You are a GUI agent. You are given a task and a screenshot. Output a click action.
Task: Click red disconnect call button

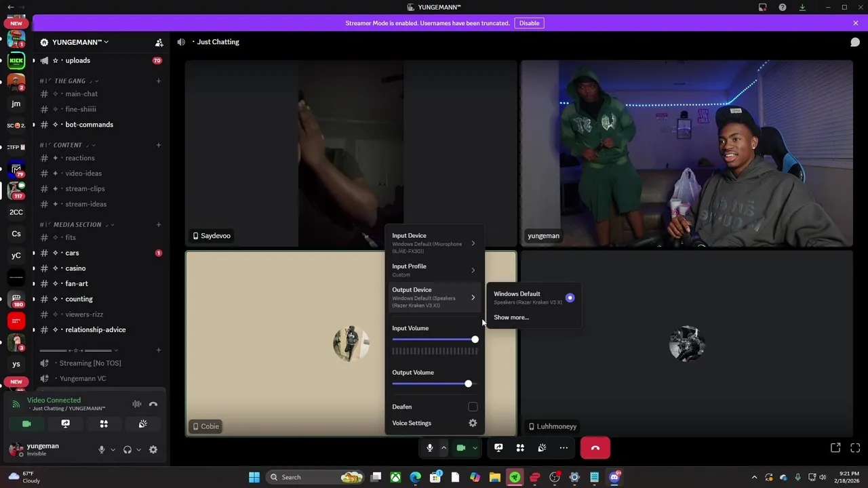595,448
